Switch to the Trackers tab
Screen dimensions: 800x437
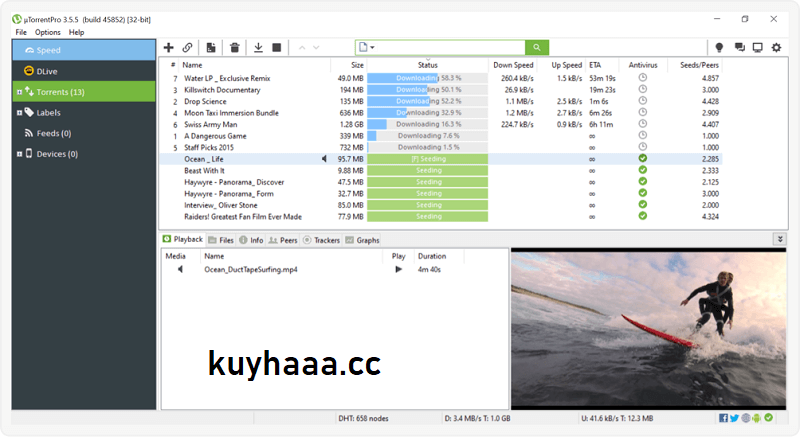tap(321, 240)
